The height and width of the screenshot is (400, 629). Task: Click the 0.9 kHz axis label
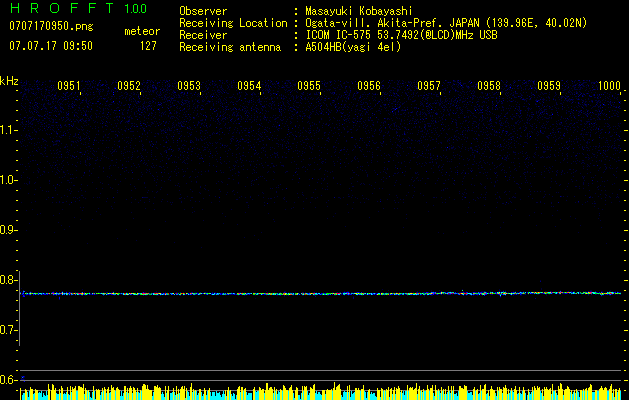(8, 230)
